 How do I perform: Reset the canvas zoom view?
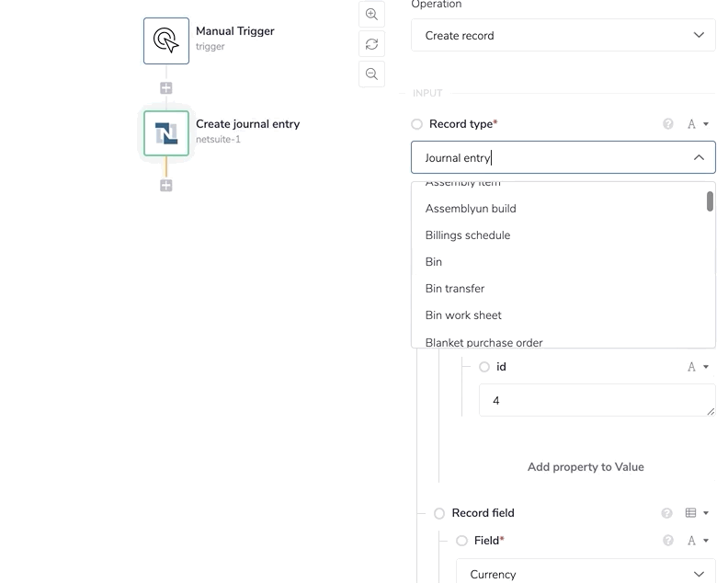[x=371, y=44]
